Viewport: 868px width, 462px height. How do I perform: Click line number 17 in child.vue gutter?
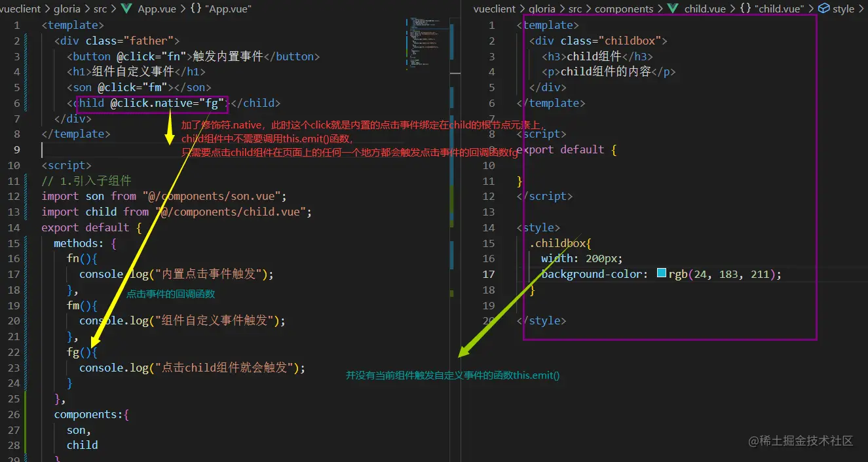point(488,274)
